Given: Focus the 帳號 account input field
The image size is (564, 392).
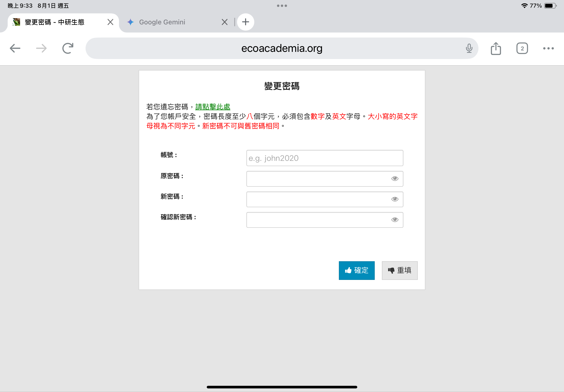Looking at the screenshot, I should pos(324,158).
